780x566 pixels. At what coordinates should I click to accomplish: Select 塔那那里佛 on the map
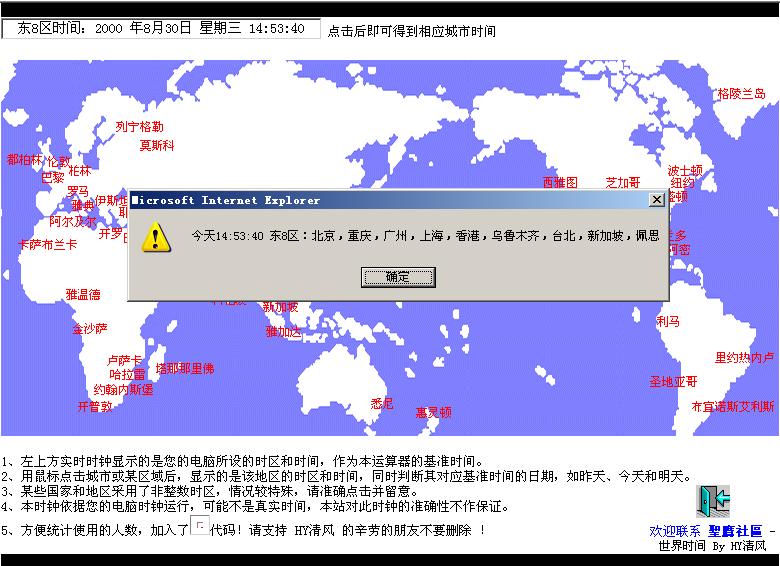click(185, 368)
